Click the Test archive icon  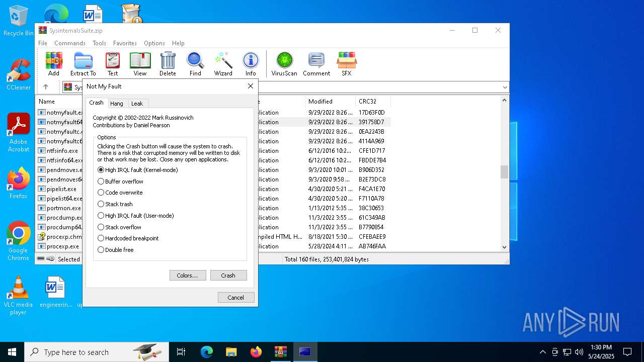(x=113, y=64)
